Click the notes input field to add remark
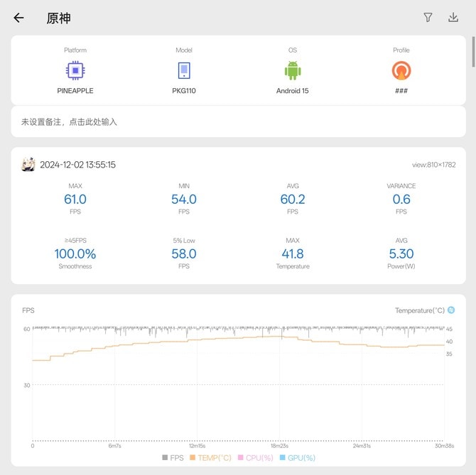This screenshot has height=475, width=476. 238,122
